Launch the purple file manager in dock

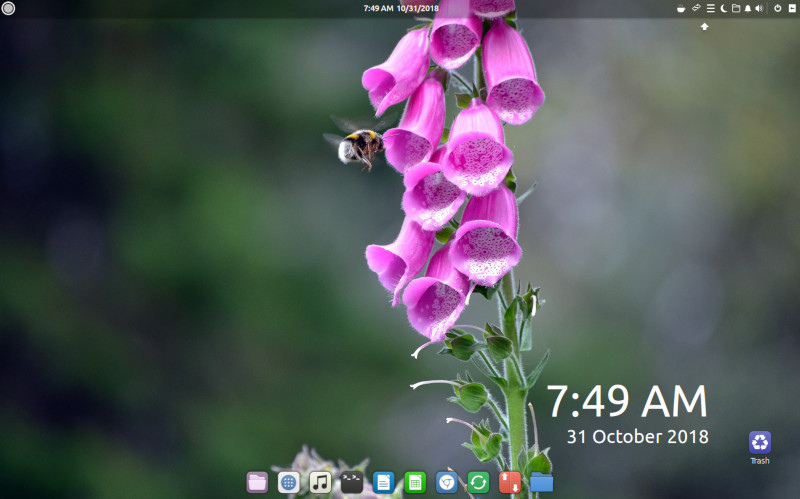click(x=257, y=482)
